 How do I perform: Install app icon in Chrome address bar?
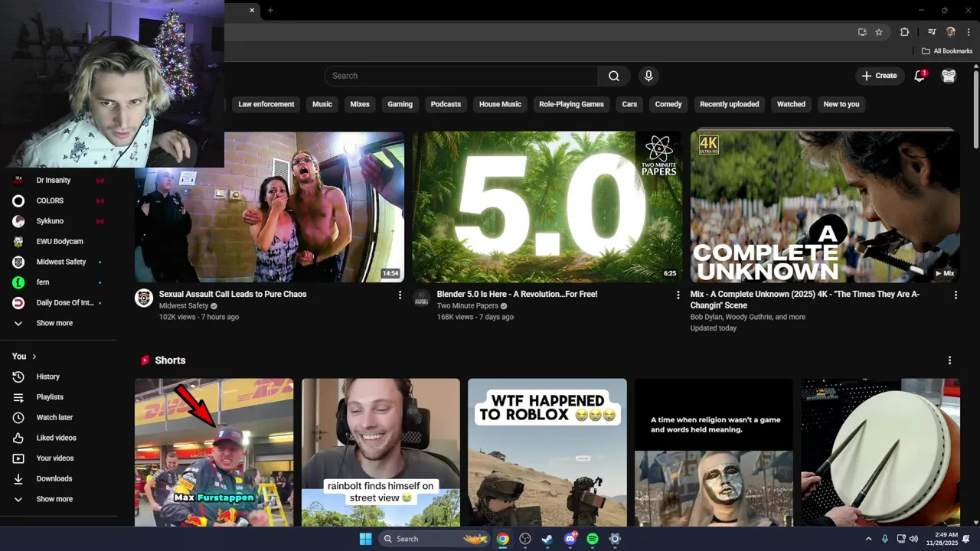point(862,32)
